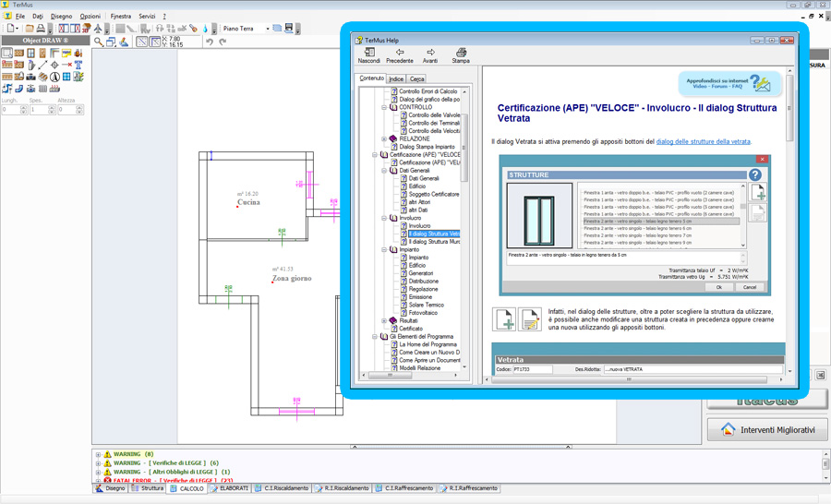Select the magnifier zoom tool
Viewport: 831px width, 504px height.
99,42
